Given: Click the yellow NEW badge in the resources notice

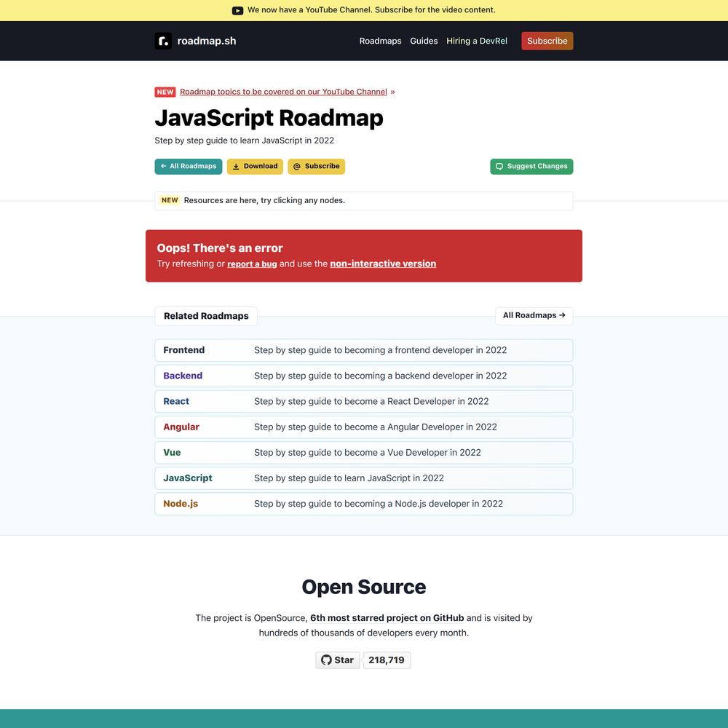Looking at the screenshot, I should tap(170, 201).
